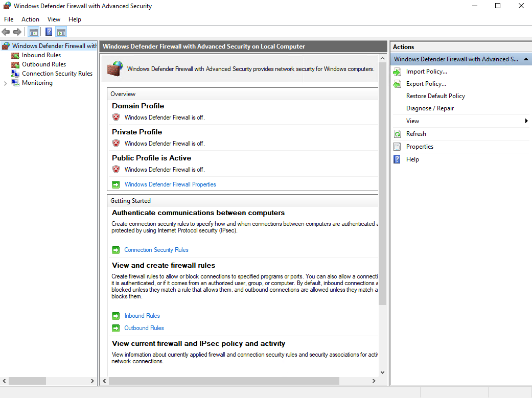
Task: Click the Help toolbar icon
Action: pos(48,32)
